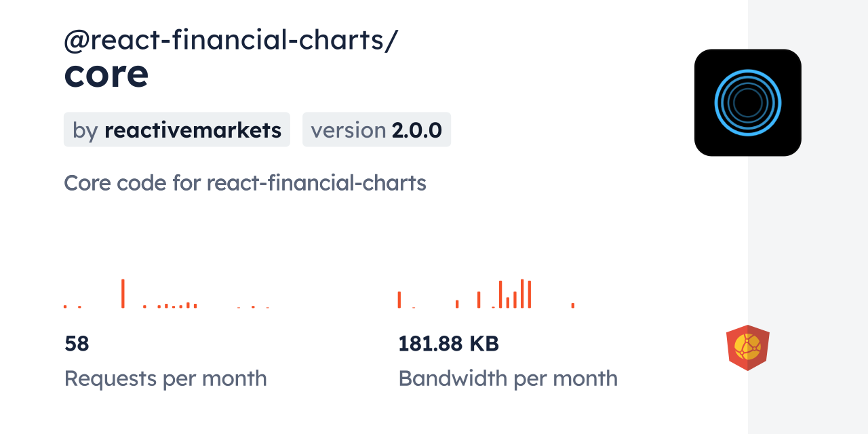
Task: Open the "by reactivemarkets" author badge
Action: point(177,130)
